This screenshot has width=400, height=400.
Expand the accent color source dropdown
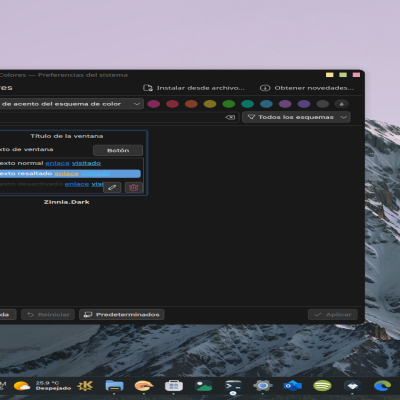[x=71, y=104]
